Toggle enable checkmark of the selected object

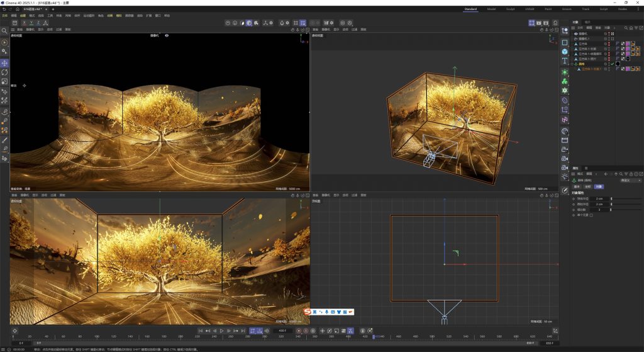(612, 64)
